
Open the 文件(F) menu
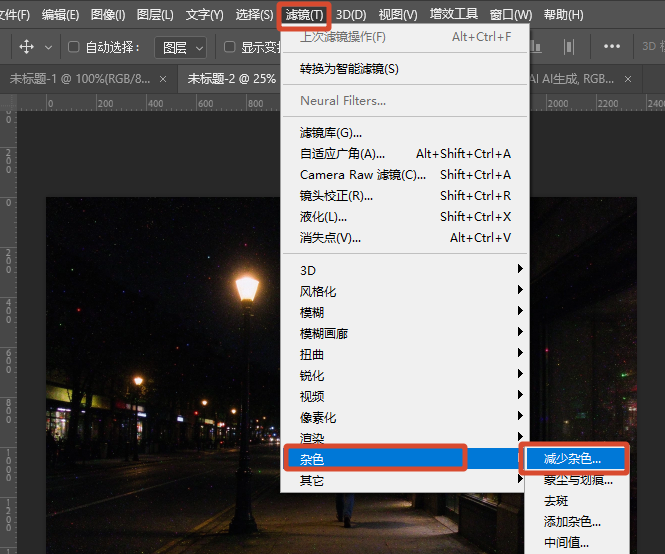[x=14, y=15]
